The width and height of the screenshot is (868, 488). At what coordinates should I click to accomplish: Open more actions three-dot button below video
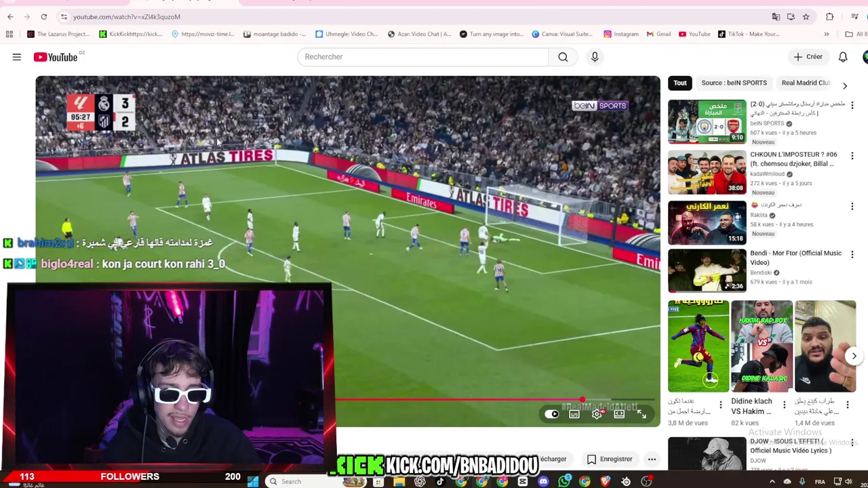pos(652,459)
